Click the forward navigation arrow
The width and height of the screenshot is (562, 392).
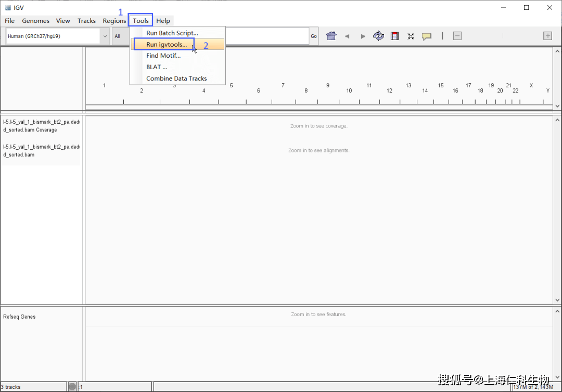(363, 36)
